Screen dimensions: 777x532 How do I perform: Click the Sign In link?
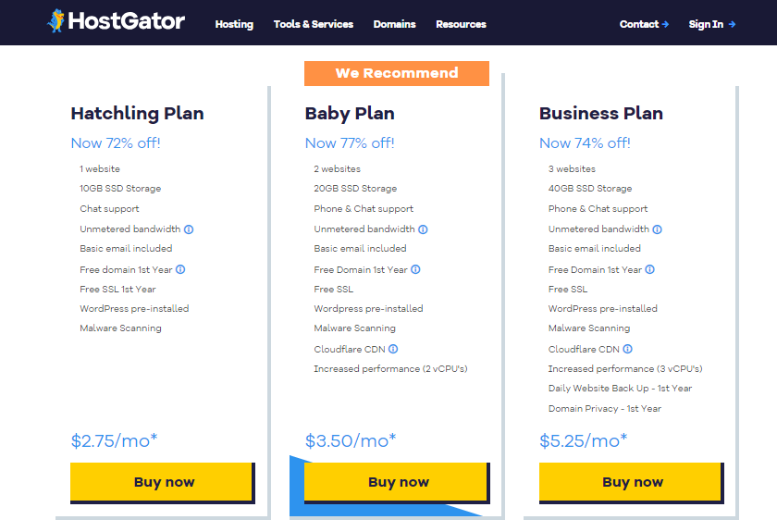pyautogui.click(x=711, y=24)
